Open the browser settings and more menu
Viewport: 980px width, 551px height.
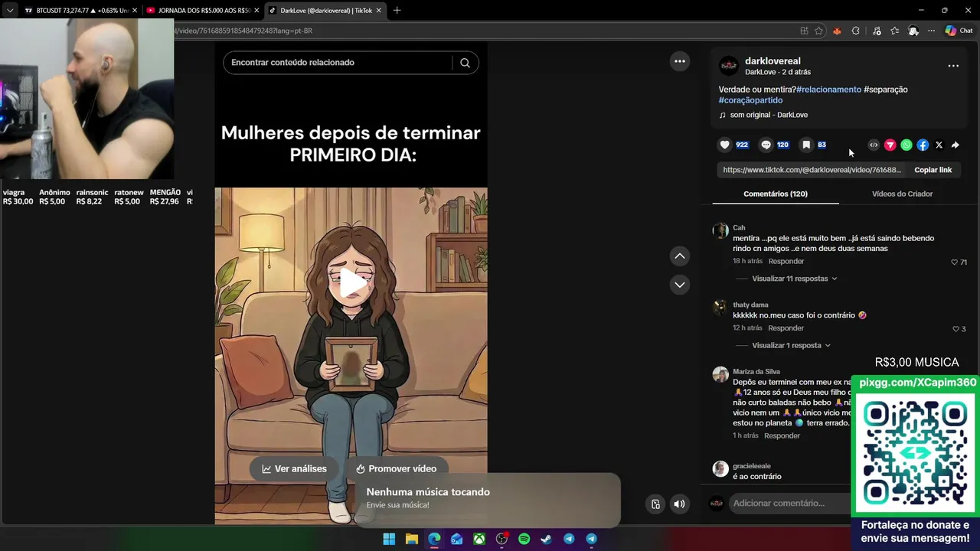[x=931, y=31]
